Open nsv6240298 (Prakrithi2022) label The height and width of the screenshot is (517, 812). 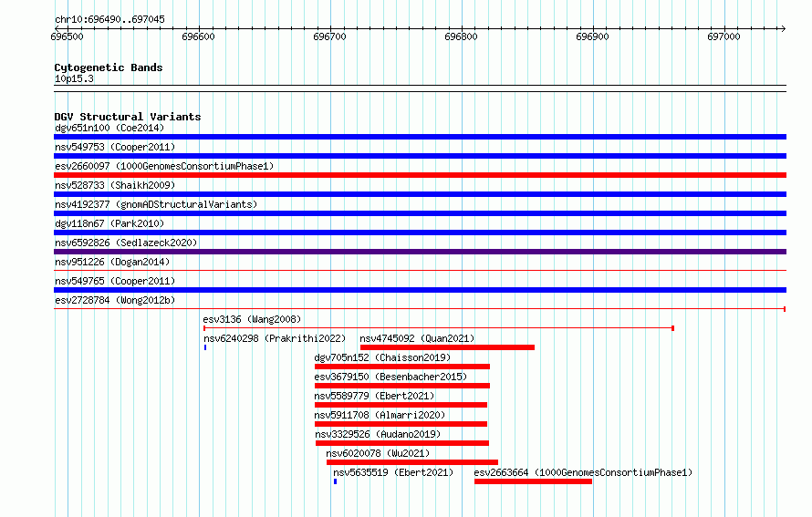(x=275, y=338)
